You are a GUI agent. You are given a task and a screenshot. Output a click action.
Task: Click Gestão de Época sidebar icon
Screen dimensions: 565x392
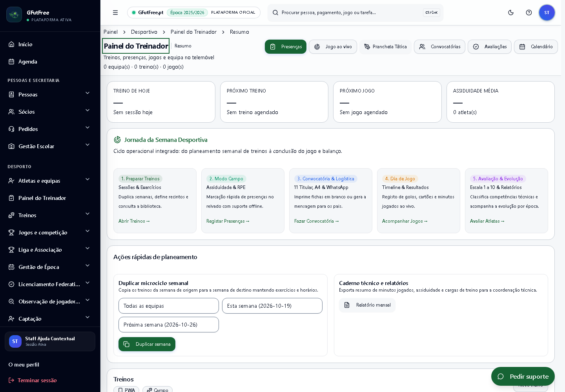pyautogui.click(x=11, y=267)
